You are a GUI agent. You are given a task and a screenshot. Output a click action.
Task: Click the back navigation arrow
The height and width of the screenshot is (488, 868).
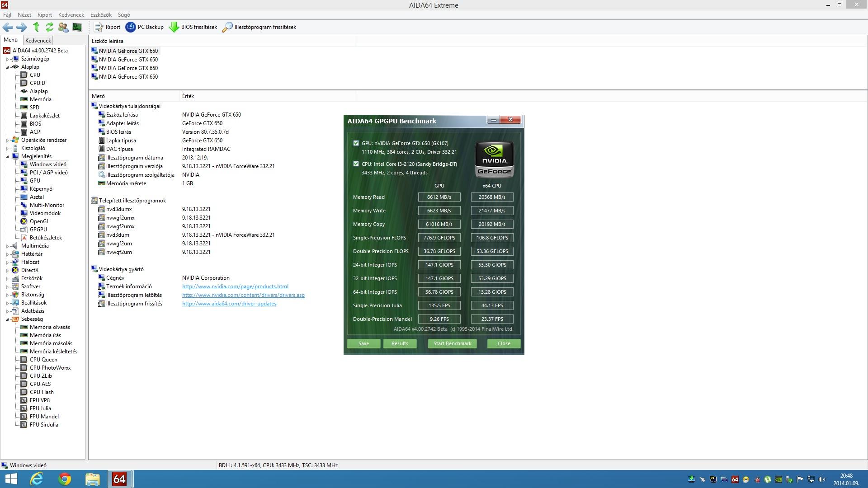click(8, 27)
